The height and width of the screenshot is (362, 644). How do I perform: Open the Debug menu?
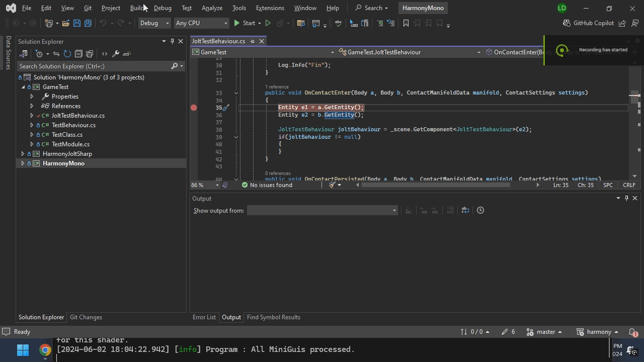point(162,8)
